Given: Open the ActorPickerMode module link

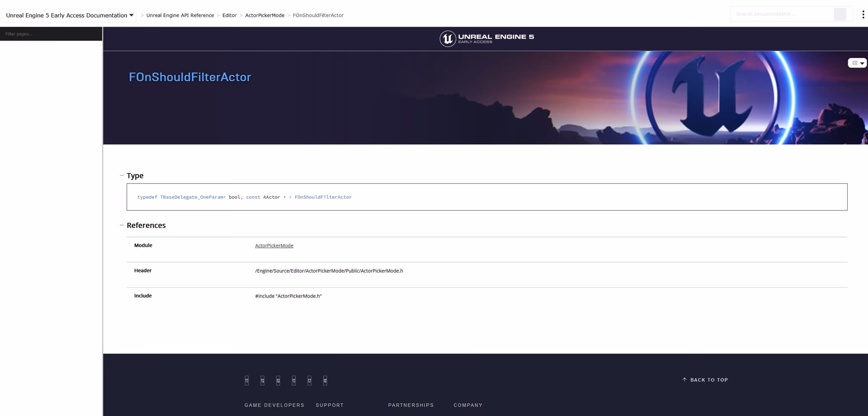Looking at the screenshot, I should [x=274, y=246].
